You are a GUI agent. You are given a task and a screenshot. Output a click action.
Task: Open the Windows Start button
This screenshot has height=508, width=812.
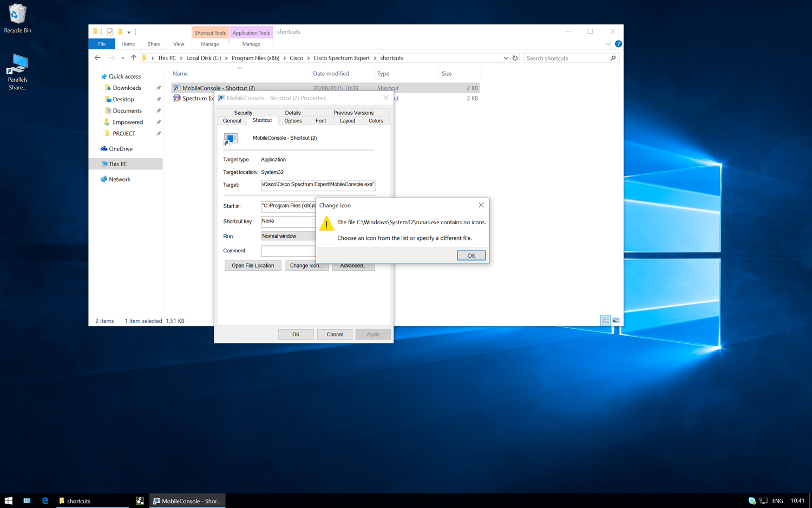pos(8,501)
